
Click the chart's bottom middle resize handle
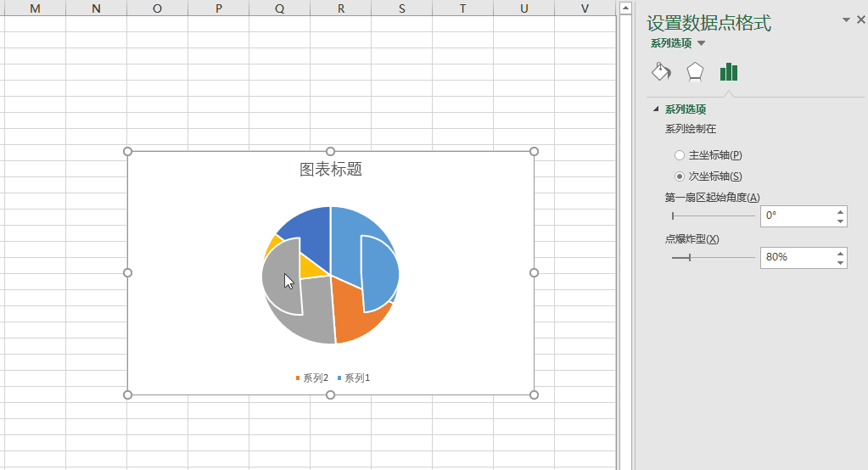[330, 394]
